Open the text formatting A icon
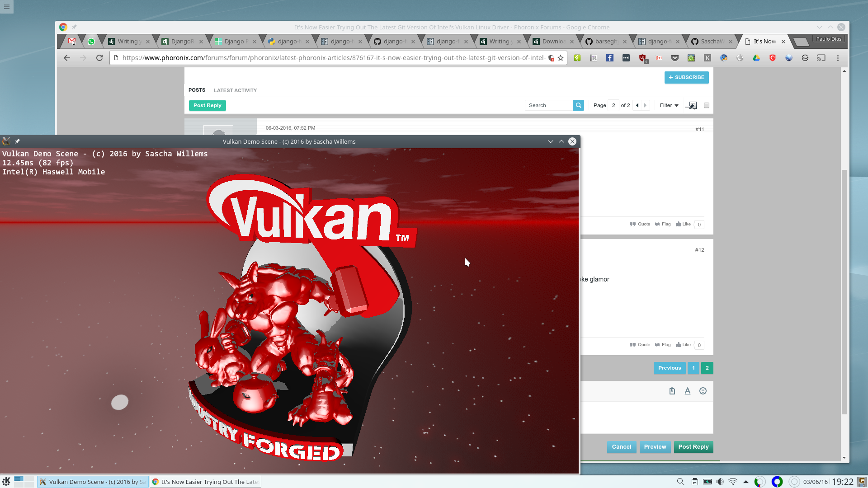 coord(688,391)
